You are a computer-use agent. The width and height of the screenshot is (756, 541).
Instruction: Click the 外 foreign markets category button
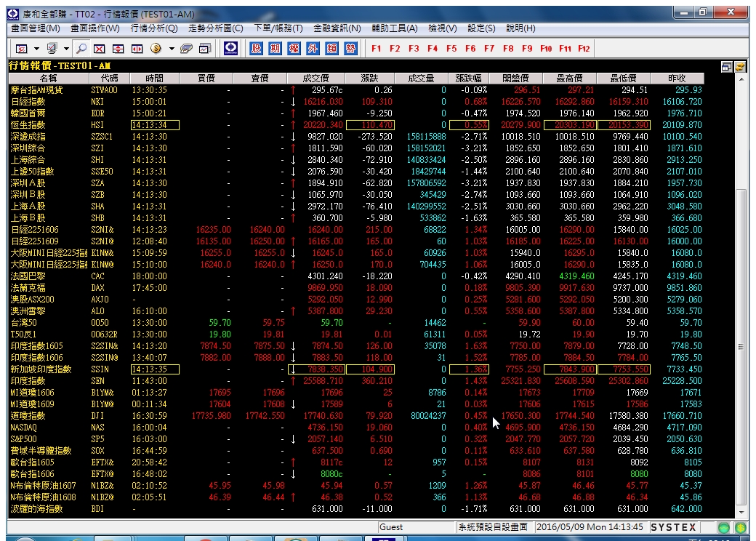coord(313,48)
